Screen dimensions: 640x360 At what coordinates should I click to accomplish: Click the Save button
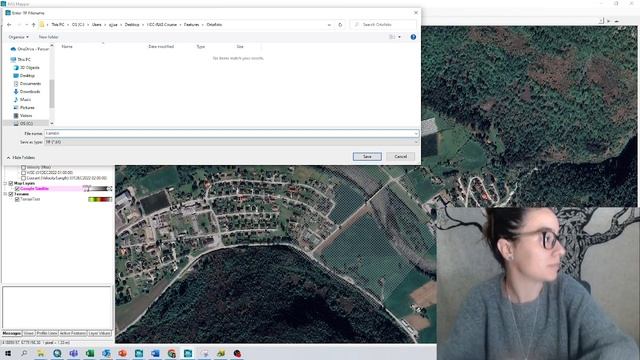367,157
